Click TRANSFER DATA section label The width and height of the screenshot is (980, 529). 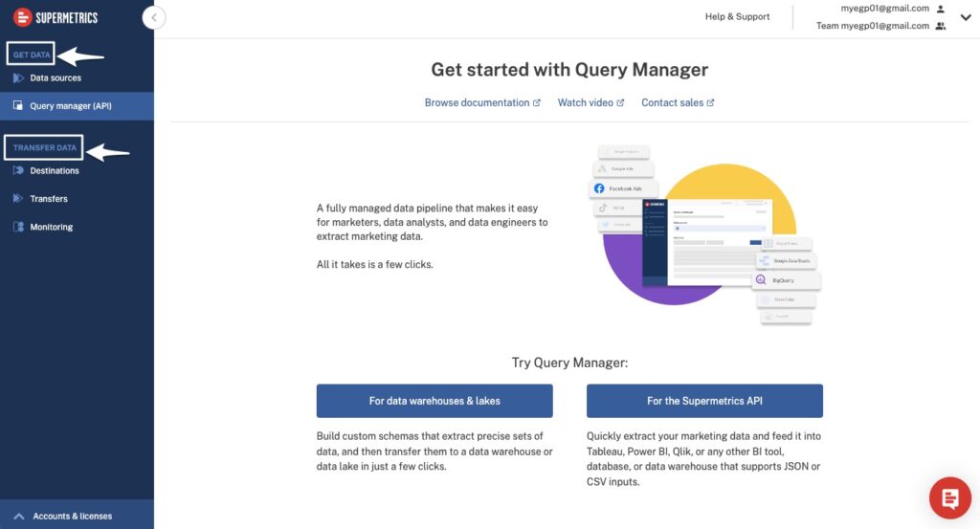coord(44,147)
